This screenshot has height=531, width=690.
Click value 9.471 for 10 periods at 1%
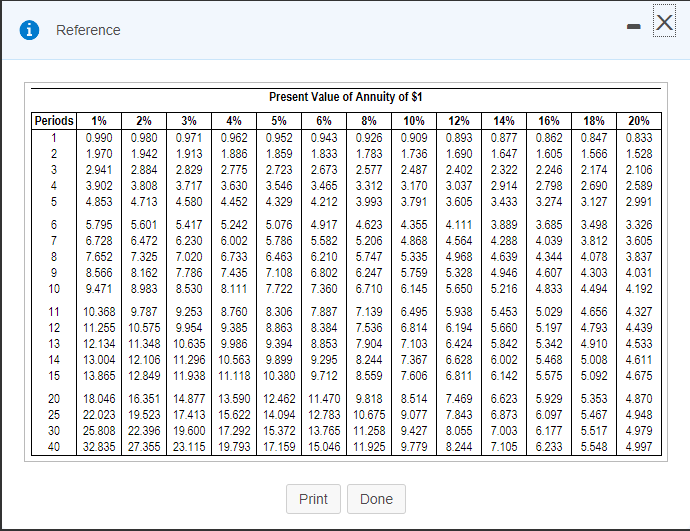click(99, 289)
